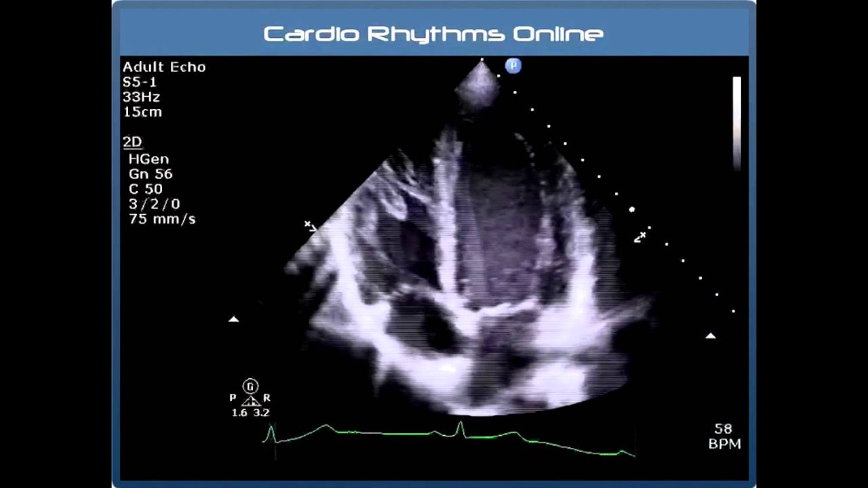Click the "75 mm/s" sweep speed

coord(162,219)
